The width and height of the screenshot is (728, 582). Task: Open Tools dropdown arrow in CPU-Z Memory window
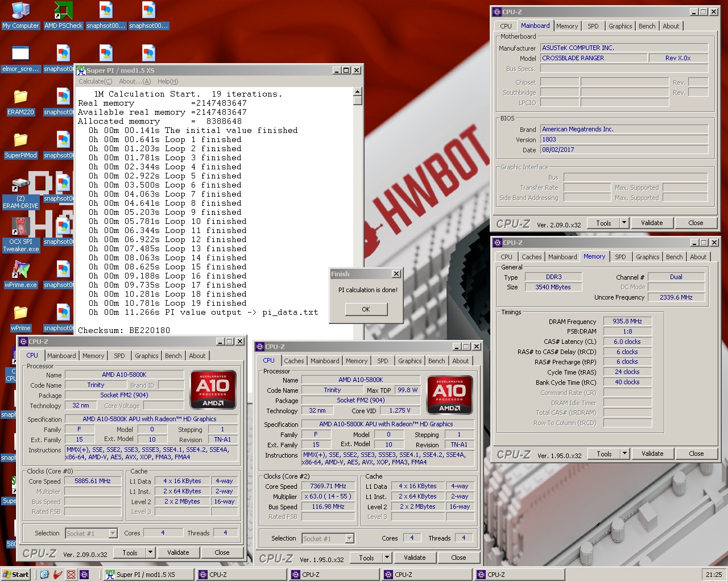pos(624,454)
